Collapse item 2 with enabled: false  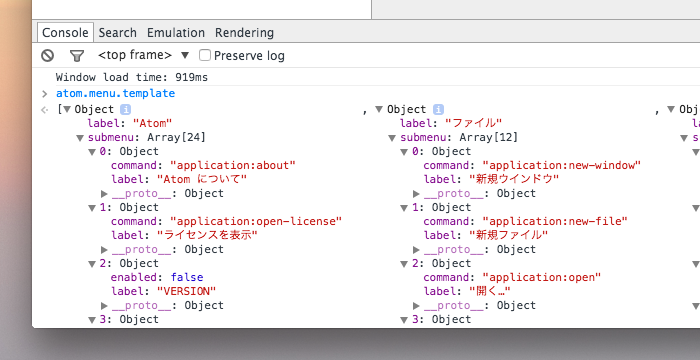pyautogui.click(x=92, y=264)
